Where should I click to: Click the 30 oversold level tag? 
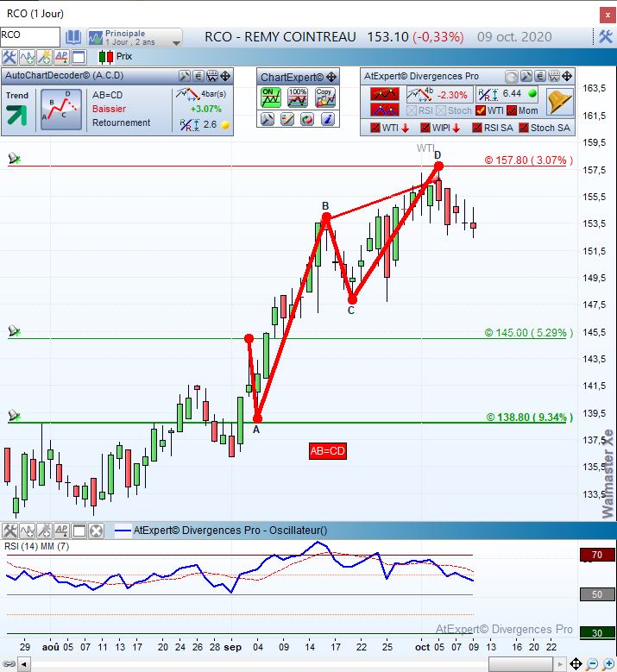pos(597,633)
